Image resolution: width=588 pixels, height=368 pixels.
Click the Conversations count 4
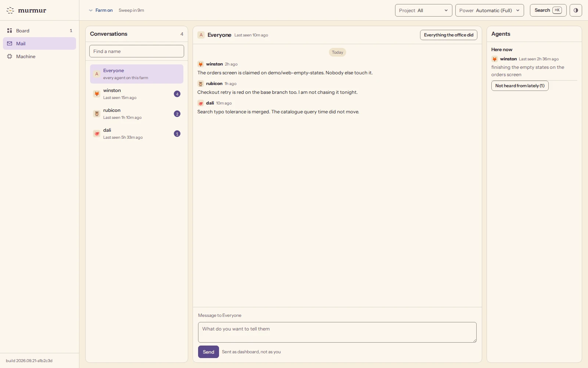coord(182,34)
